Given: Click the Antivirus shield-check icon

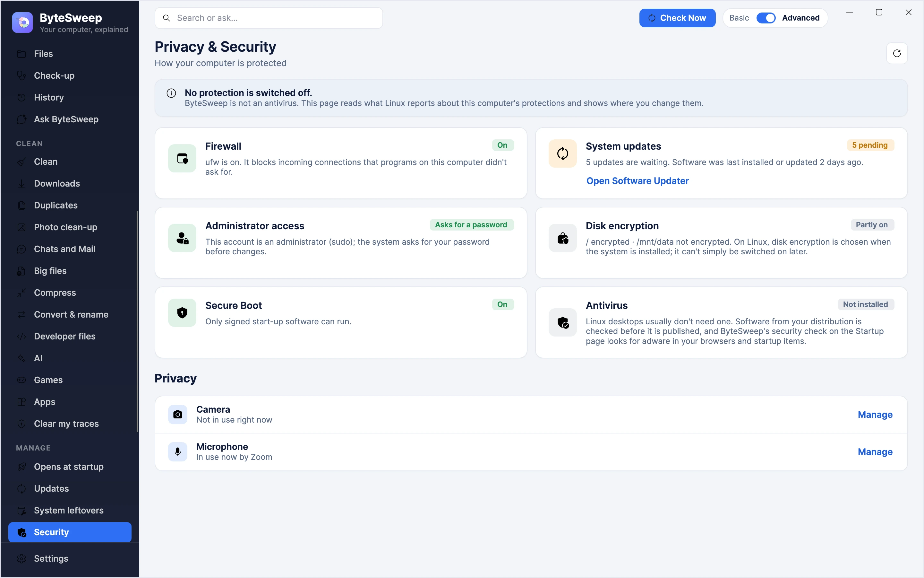Looking at the screenshot, I should coord(562,322).
